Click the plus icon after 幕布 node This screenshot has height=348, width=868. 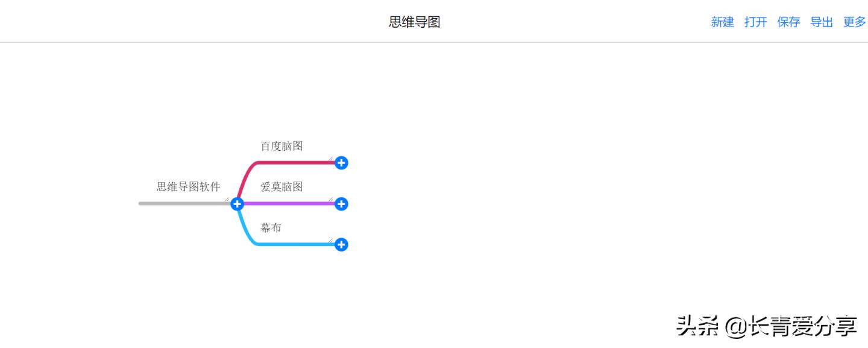341,245
